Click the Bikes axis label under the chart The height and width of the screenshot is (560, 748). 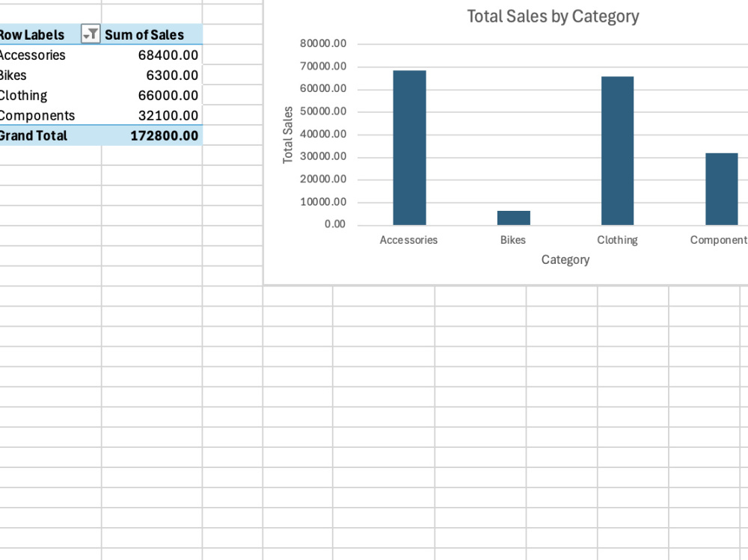click(x=513, y=240)
